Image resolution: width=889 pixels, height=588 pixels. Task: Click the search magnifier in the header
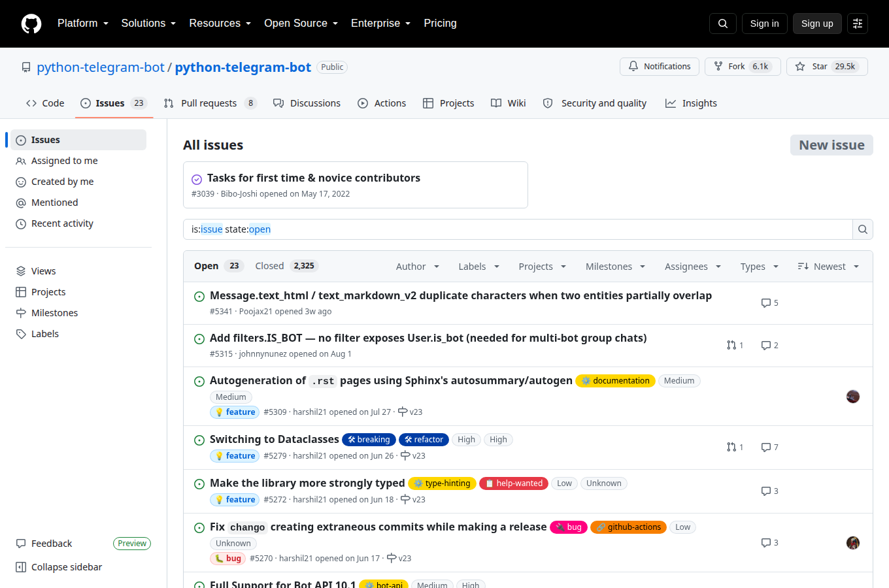[x=723, y=24]
